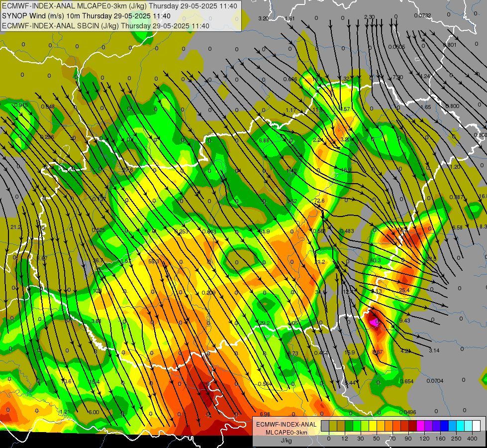Viewport: 487px width, 448px height.
Task: Click legend scale label 90
Action: click(408, 439)
